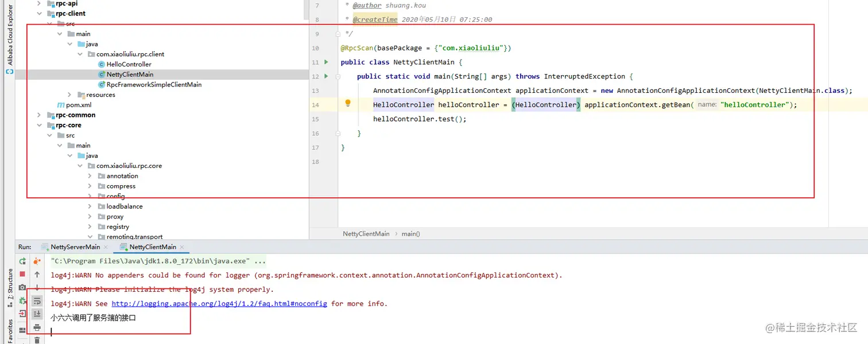
Task: Clear console with the trash icon
Action: [x=37, y=340]
